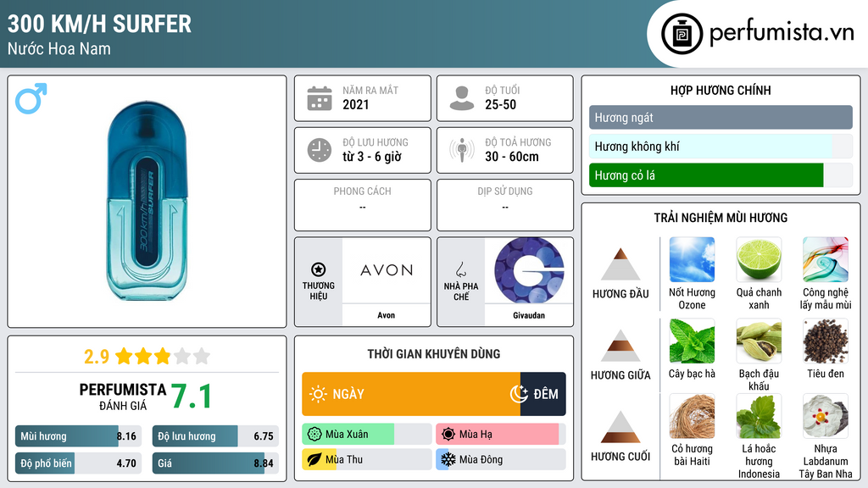Select the Nhựa Labdanum Tây Ban Nha image

click(826, 416)
